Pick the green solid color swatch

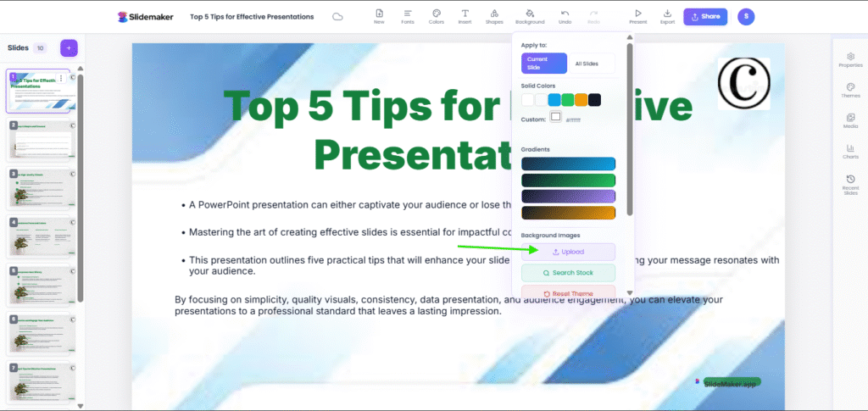567,100
